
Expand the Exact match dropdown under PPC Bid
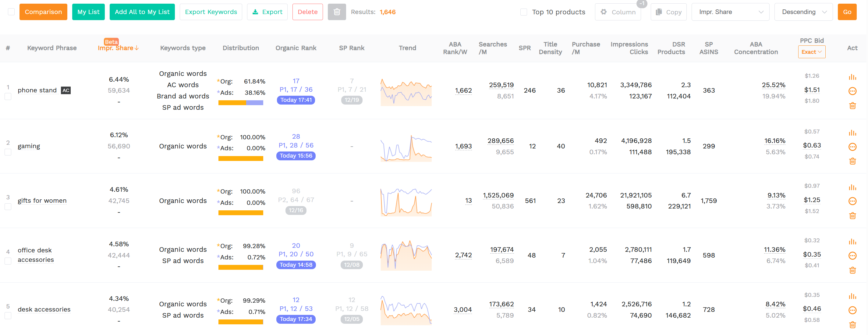point(812,52)
